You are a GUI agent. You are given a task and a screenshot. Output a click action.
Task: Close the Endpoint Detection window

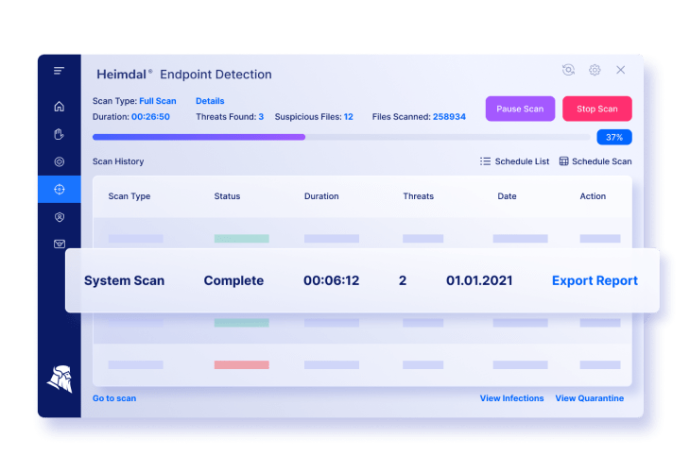pyautogui.click(x=620, y=70)
